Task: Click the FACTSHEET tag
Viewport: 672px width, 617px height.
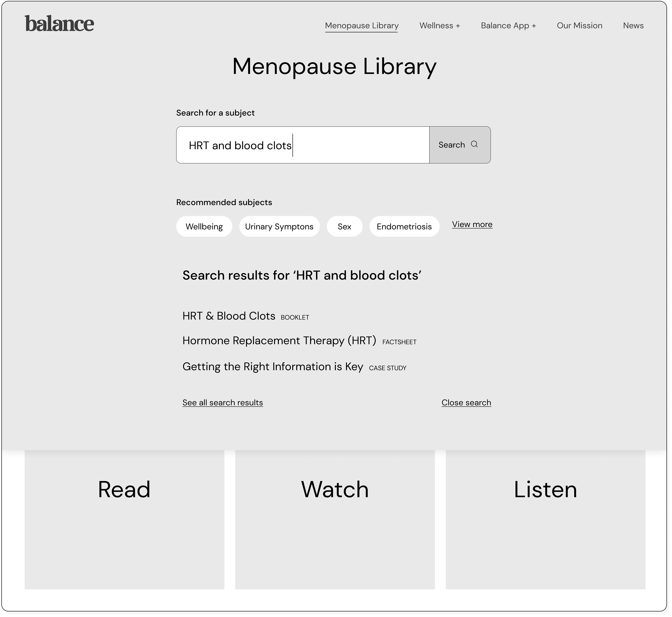Action: pos(400,342)
